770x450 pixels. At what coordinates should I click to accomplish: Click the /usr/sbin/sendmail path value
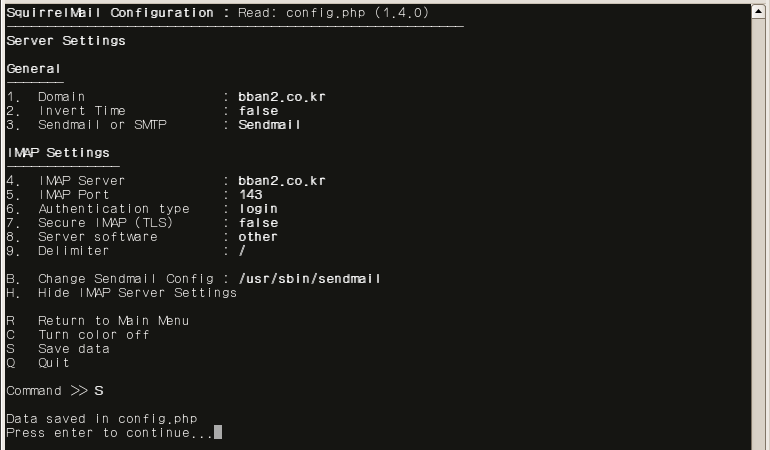309,279
